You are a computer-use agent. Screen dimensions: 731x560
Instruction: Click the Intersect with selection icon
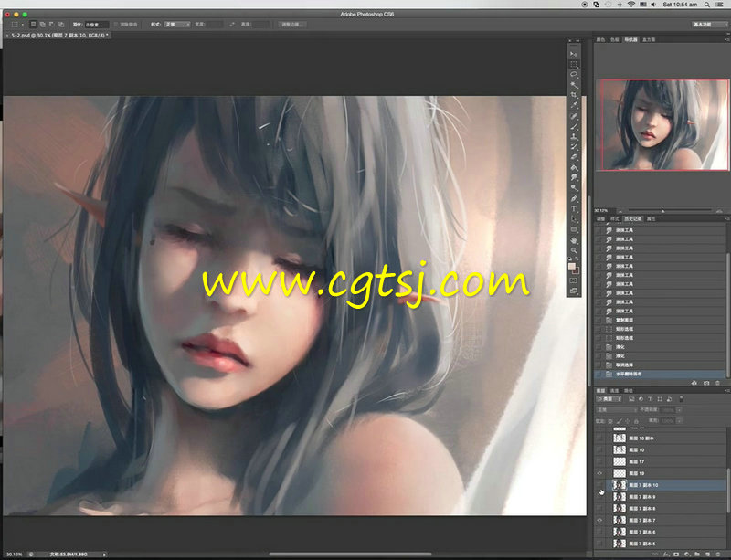coord(61,25)
